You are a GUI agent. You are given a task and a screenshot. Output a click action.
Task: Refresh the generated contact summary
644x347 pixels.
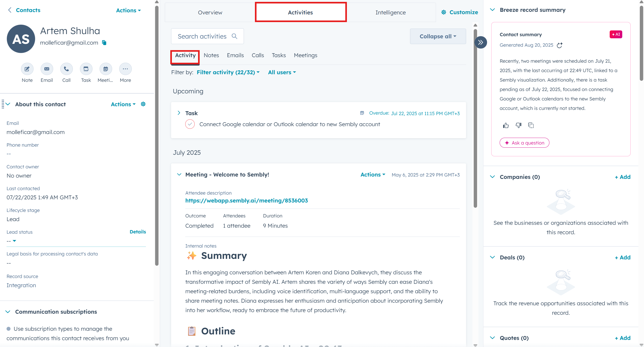560,45
